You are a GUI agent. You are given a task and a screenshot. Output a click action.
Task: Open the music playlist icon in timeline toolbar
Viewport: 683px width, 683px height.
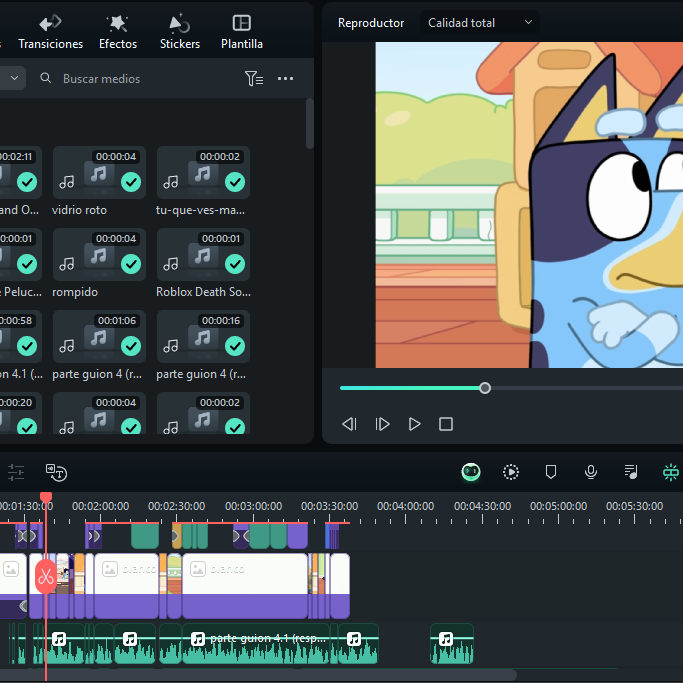(x=631, y=472)
